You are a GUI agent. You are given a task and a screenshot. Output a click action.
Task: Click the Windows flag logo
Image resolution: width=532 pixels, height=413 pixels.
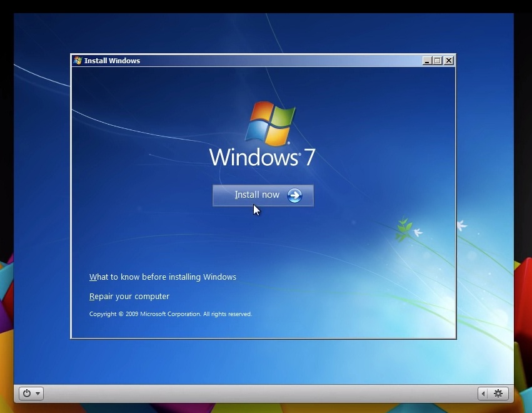[x=269, y=123]
